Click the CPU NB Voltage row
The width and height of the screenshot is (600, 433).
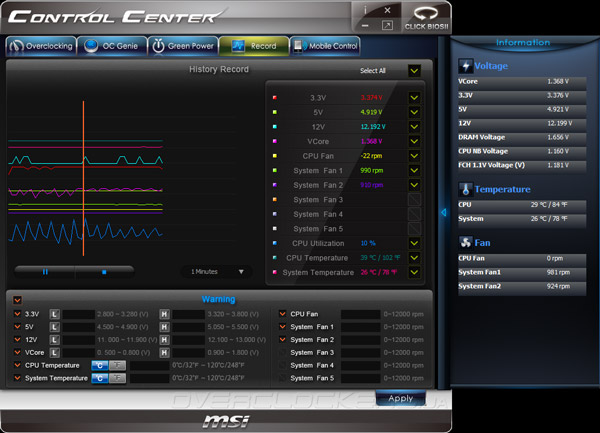(x=522, y=151)
